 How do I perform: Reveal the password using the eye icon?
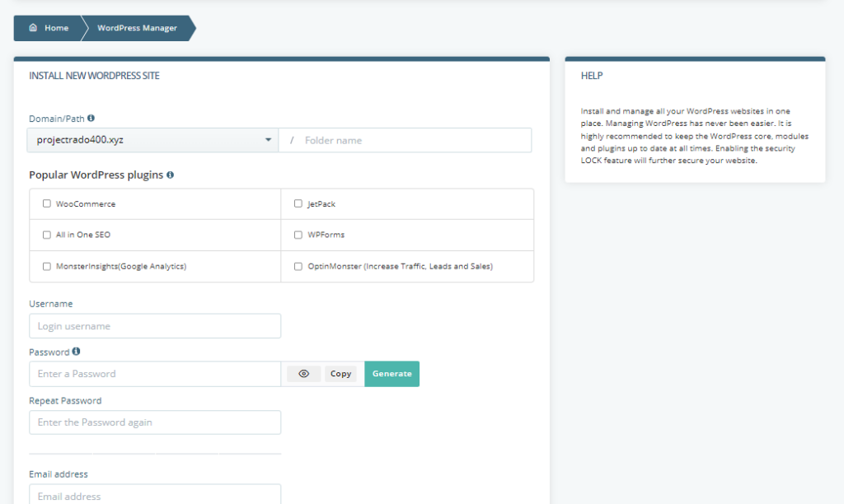pos(302,374)
